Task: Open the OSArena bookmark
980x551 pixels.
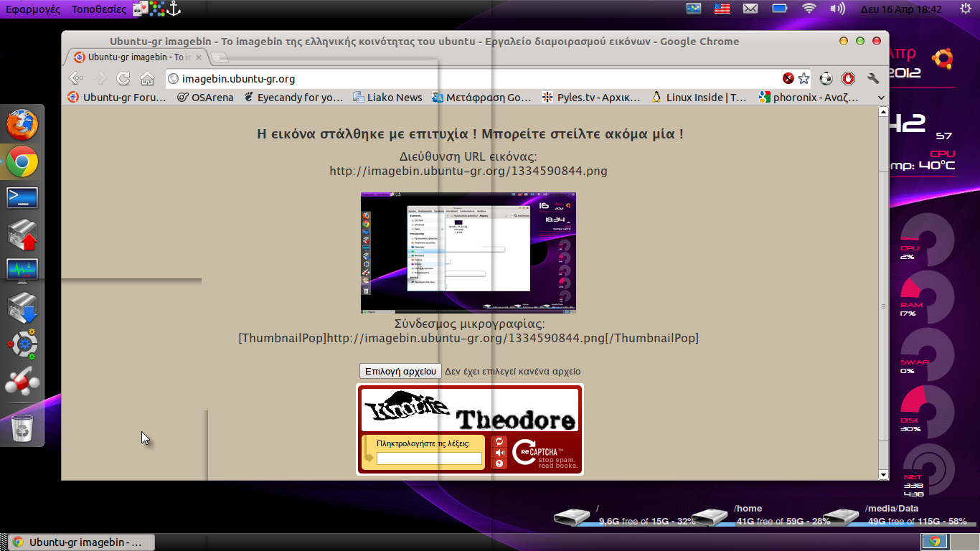Action: [205, 98]
